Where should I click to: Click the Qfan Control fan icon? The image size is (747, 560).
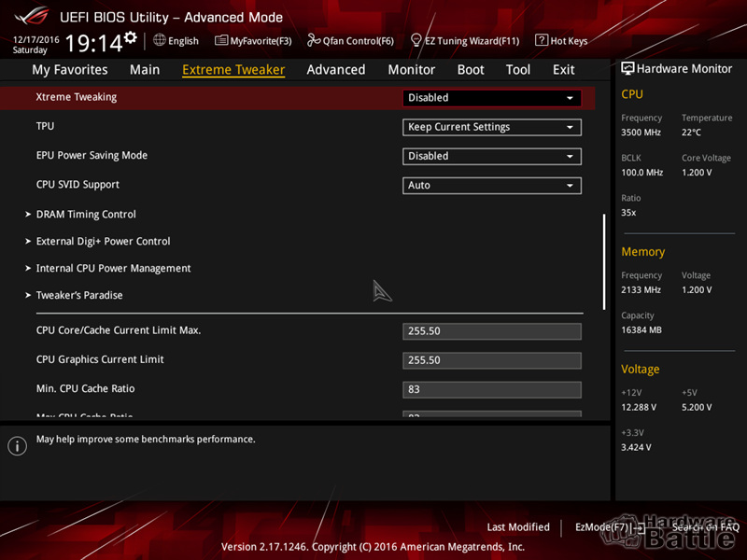tap(314, 40)
